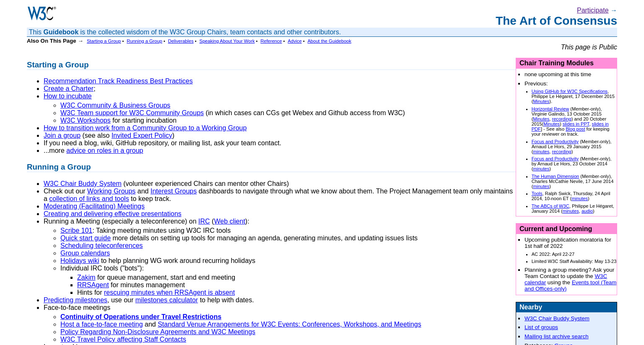Open advice on roles in a group
This screenshot has width=644, height=345.
pos(105,151)
